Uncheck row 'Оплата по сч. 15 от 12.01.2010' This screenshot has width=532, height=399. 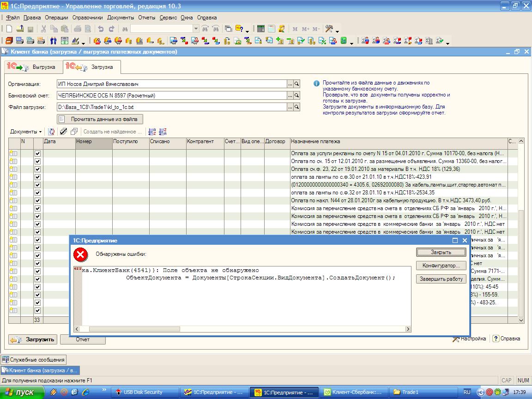point(38,161)
